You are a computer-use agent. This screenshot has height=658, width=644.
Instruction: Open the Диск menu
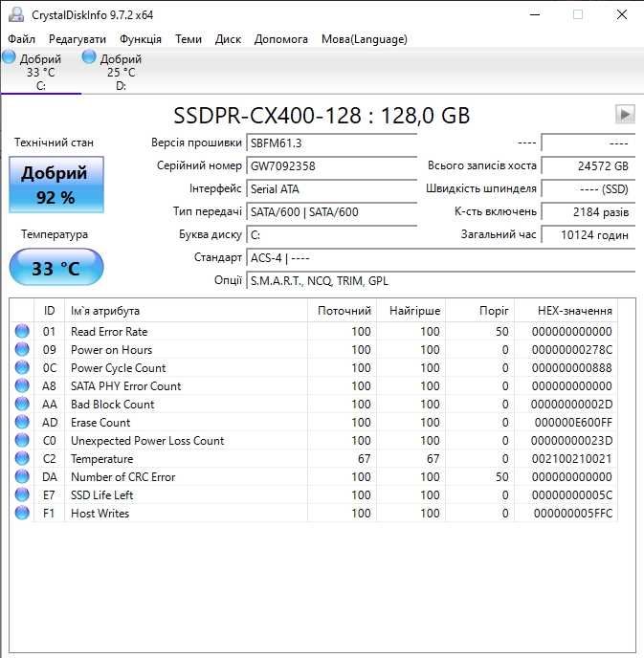pos(228,39)
